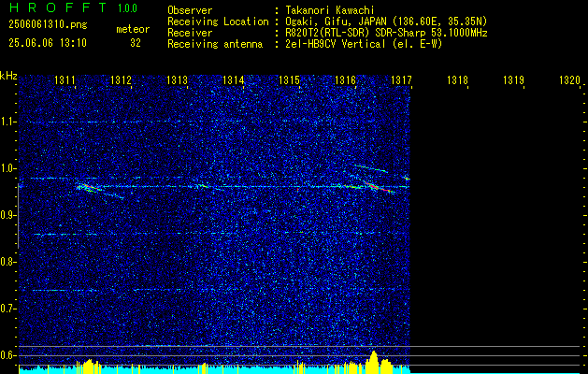
Task: Click the 1316 time axis marker
Action: tap(345, 79)
